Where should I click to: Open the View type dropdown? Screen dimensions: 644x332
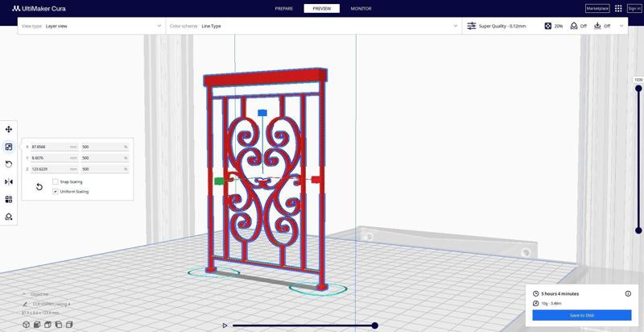coord(92,26)
